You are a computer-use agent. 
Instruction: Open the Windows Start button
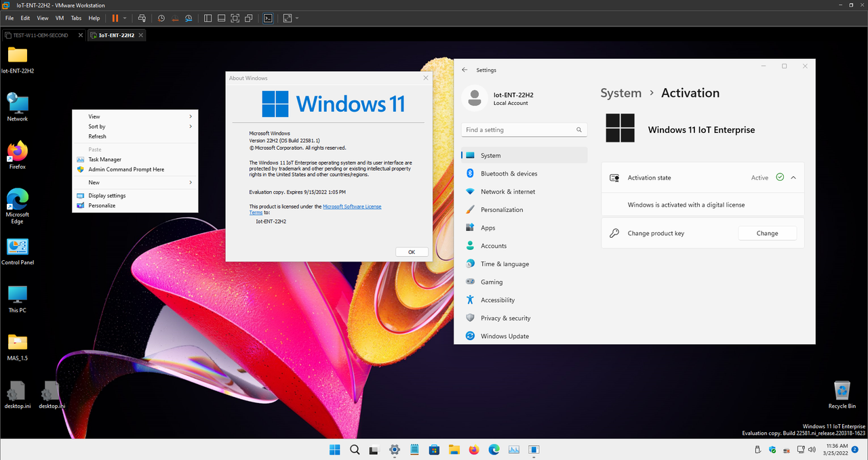click(x=334, y=449)
